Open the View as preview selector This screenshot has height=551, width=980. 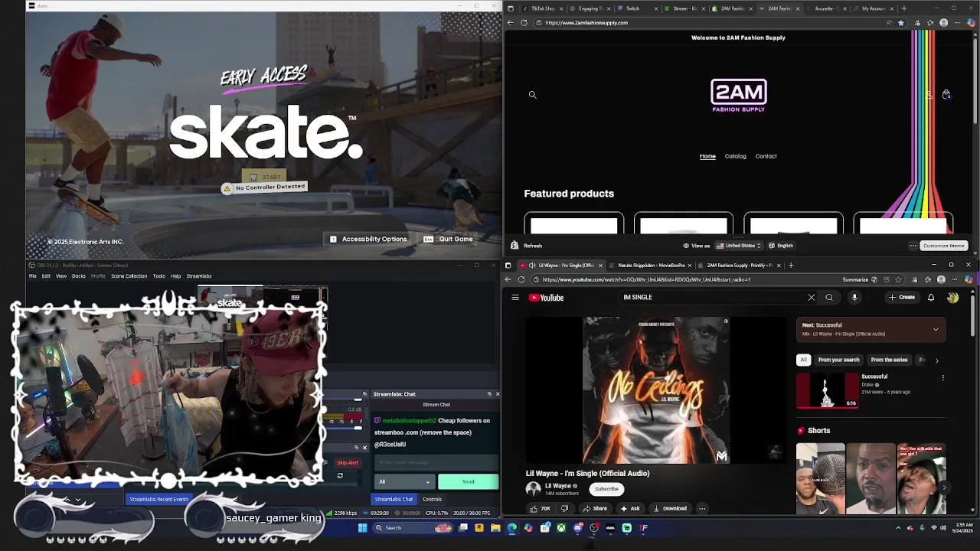coord(696,246)
